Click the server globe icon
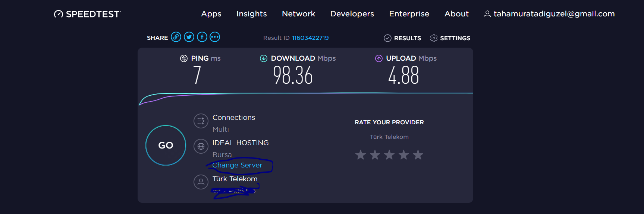Screen dimensions: 644x214 pos(201,146)
